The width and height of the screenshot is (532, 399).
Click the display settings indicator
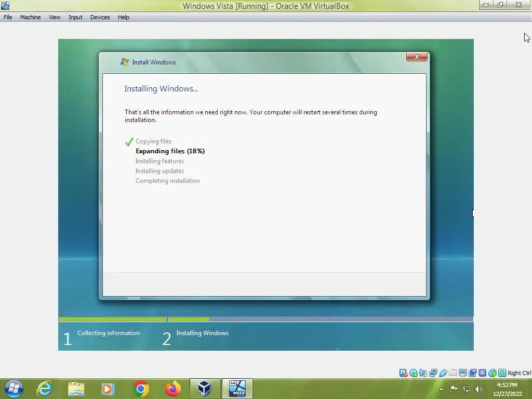tap(462, 373)
